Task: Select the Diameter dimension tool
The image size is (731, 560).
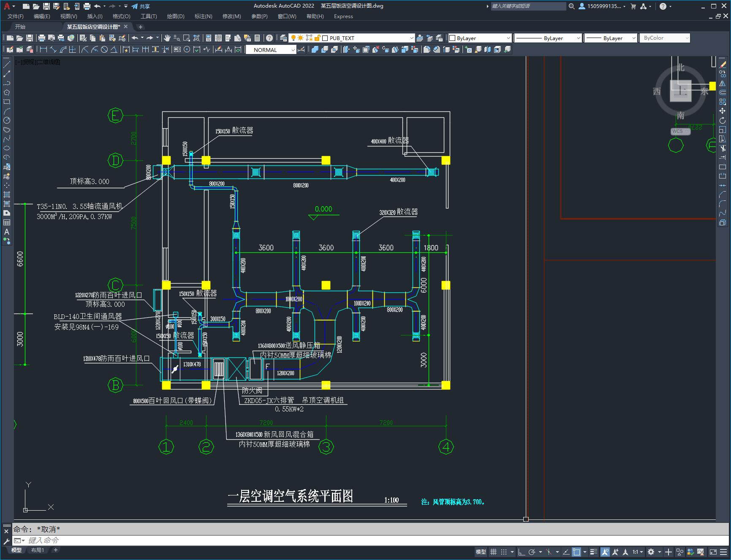Action: point(104,50)
